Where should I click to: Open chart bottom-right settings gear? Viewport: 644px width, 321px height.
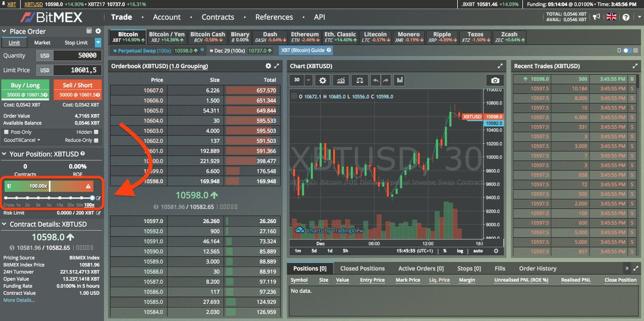[x=495, y=251]
